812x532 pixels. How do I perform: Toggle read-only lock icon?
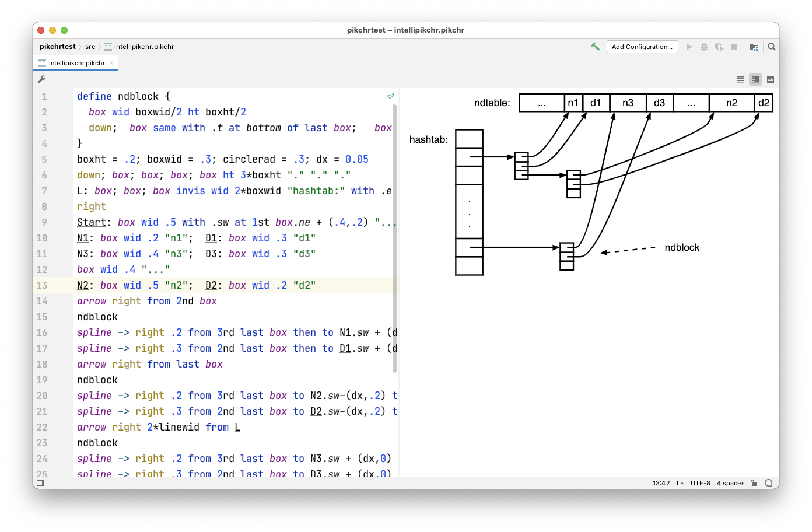754,483
